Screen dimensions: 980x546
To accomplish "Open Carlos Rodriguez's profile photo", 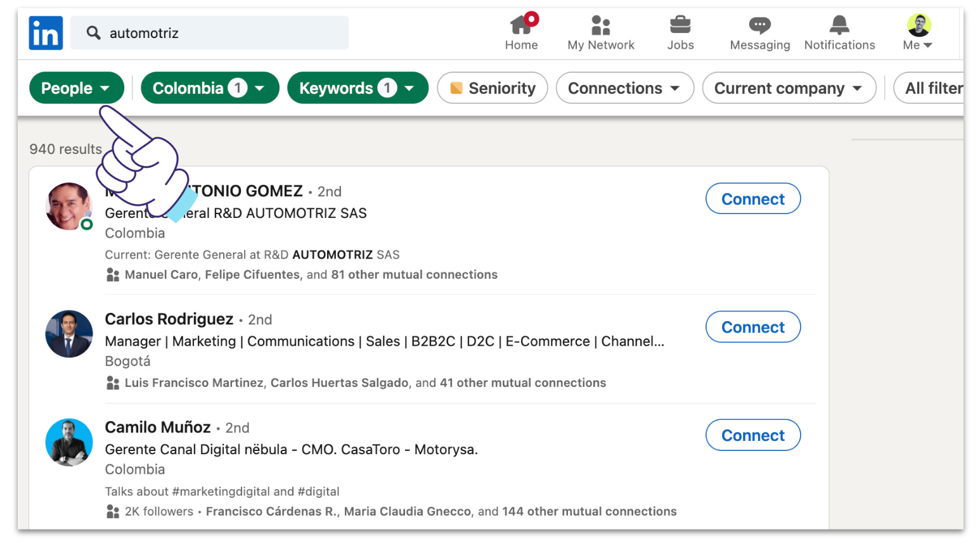I will pos(69,334).
